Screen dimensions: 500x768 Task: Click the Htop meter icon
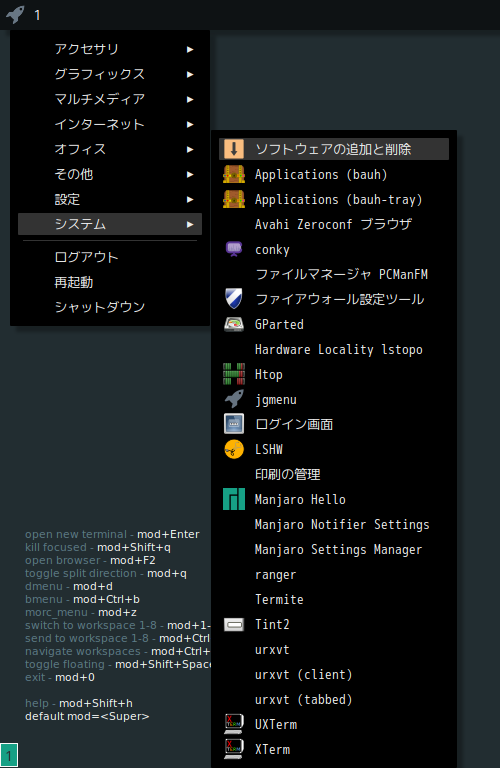(234, 374)
